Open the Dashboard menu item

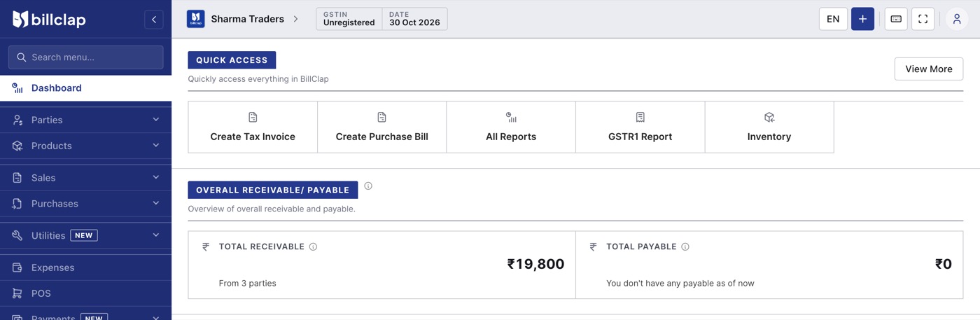(85, 88)
